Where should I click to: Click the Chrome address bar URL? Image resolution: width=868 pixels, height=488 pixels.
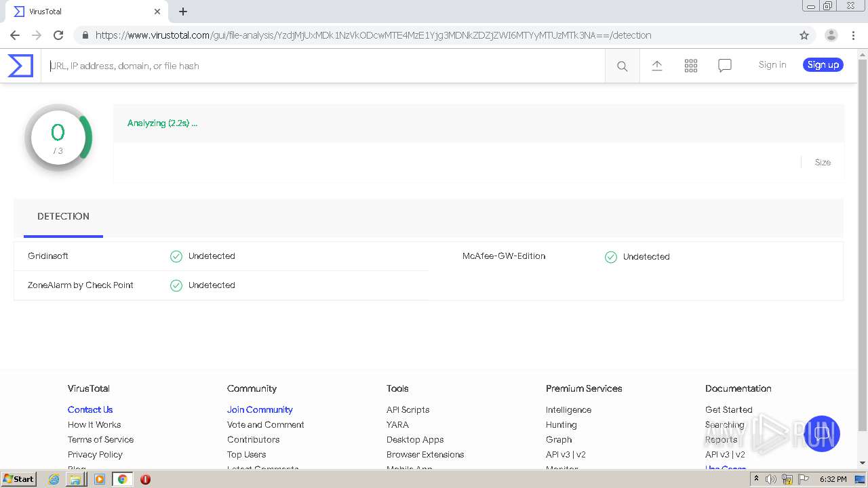pos(373,35)
